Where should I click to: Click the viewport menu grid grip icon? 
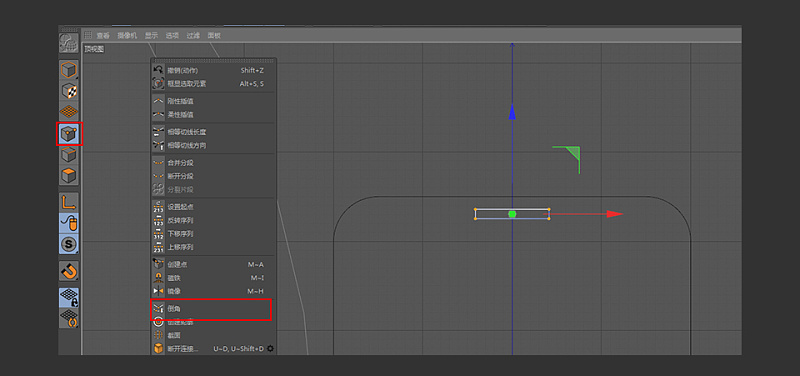88,35
